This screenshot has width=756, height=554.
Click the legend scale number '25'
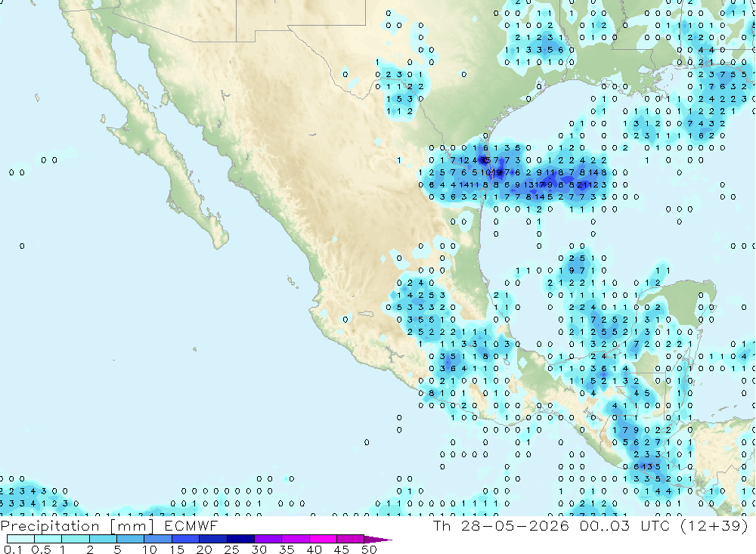(231, 549)
